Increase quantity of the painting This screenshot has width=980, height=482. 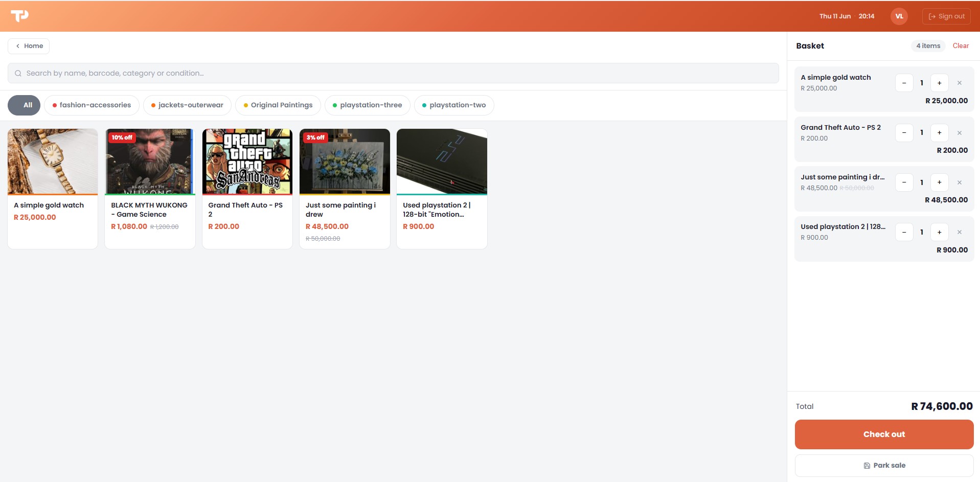939,182
